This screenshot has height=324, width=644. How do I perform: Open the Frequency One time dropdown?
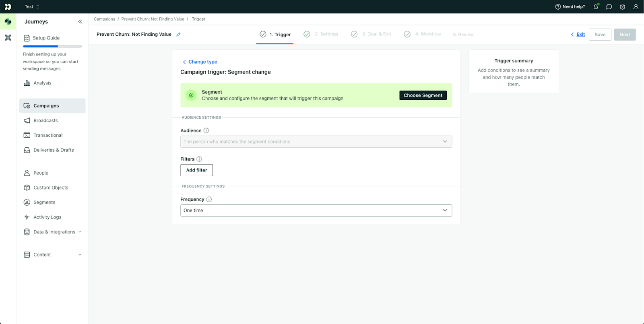(316, 210)
